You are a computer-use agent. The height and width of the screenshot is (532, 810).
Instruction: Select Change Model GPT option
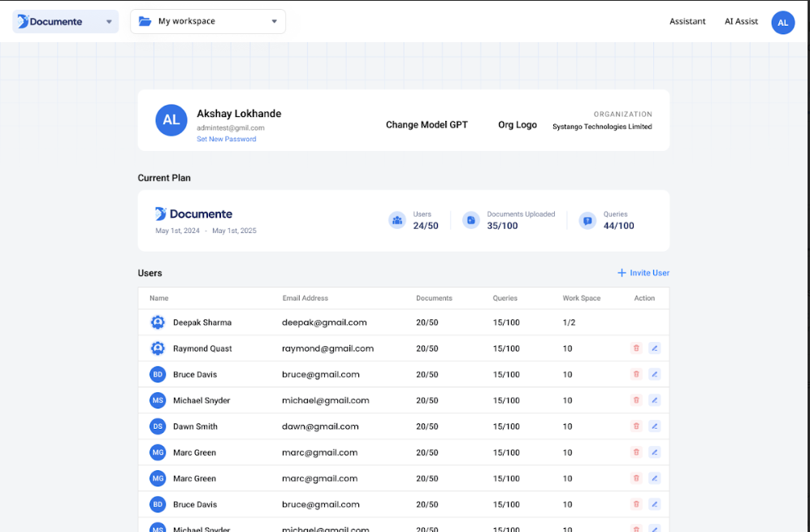[427, 125]
